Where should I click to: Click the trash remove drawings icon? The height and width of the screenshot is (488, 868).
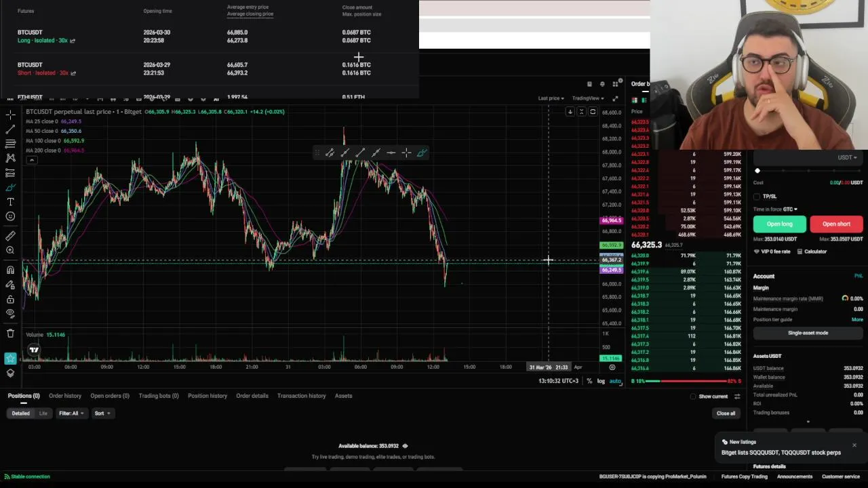[10, 333]
